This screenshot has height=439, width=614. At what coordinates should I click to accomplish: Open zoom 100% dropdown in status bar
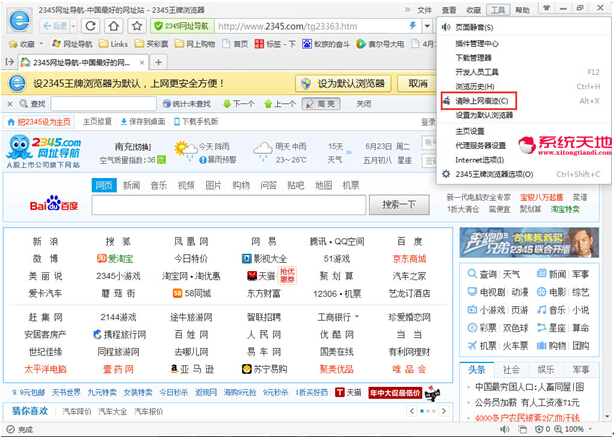590,429
